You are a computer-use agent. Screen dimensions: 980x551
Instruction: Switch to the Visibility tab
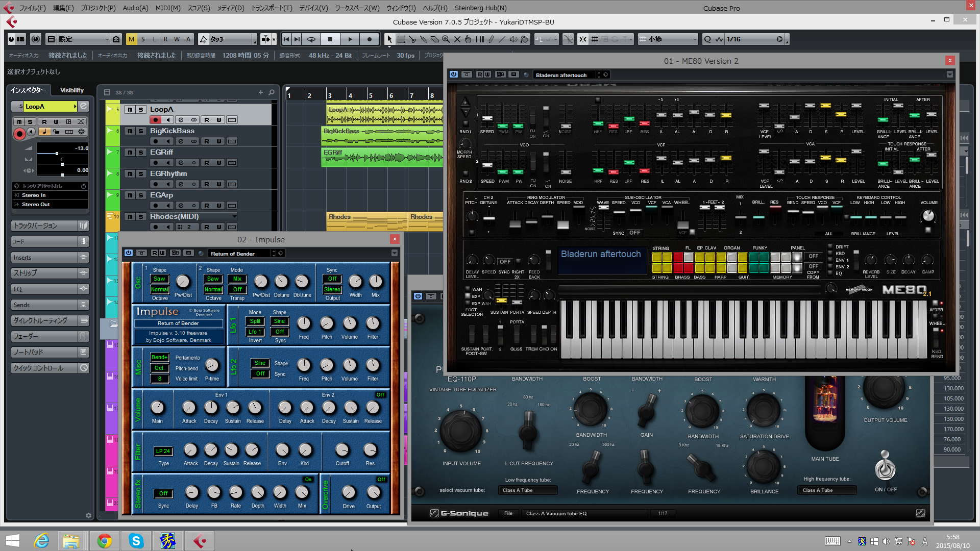[x=71, y=90]
